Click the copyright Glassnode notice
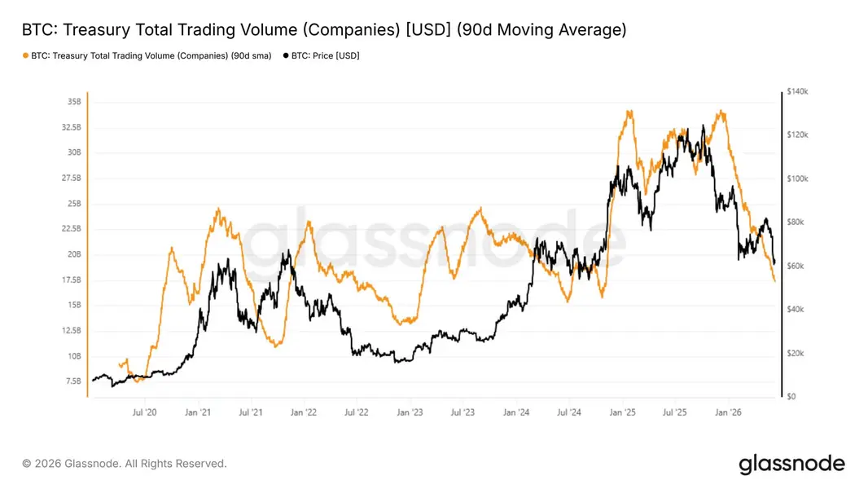The height and width of the screenshot is (489, 868). [125, 464]
